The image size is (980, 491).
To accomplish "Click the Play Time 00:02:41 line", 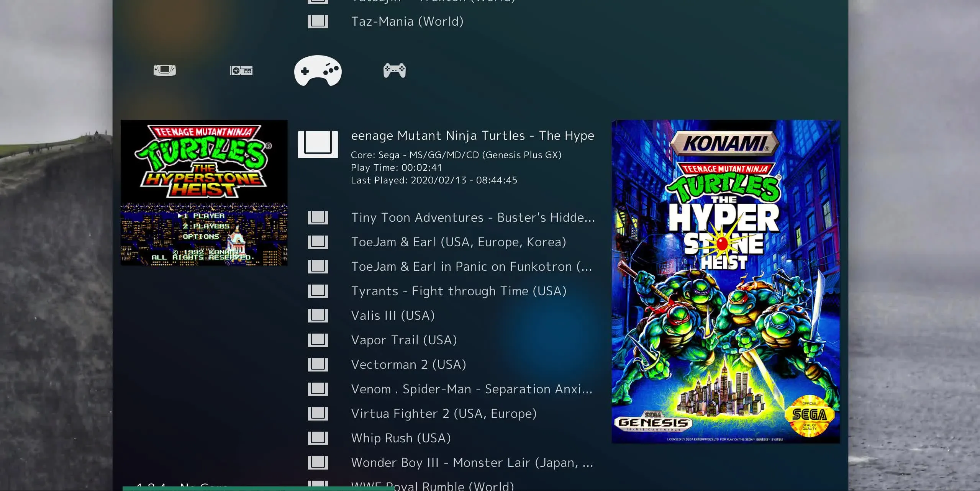I will coord(397,168).
